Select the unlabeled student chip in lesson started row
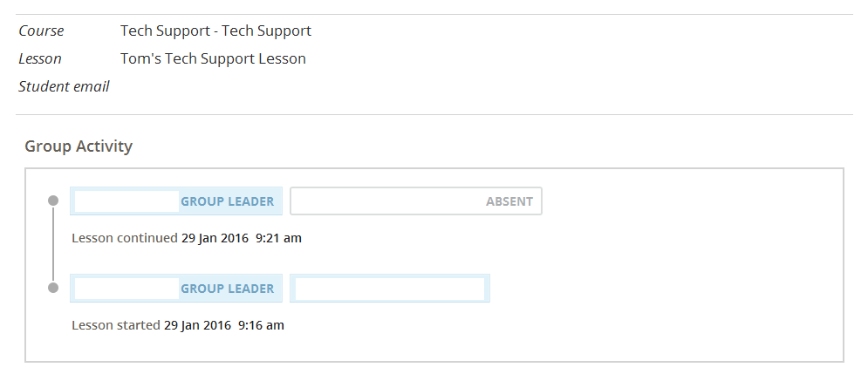This screenshot has height=381, width=868. point(389,289)
